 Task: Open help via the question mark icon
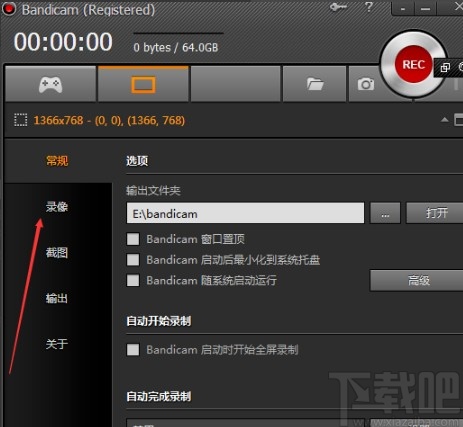click(x=369, y=7)
